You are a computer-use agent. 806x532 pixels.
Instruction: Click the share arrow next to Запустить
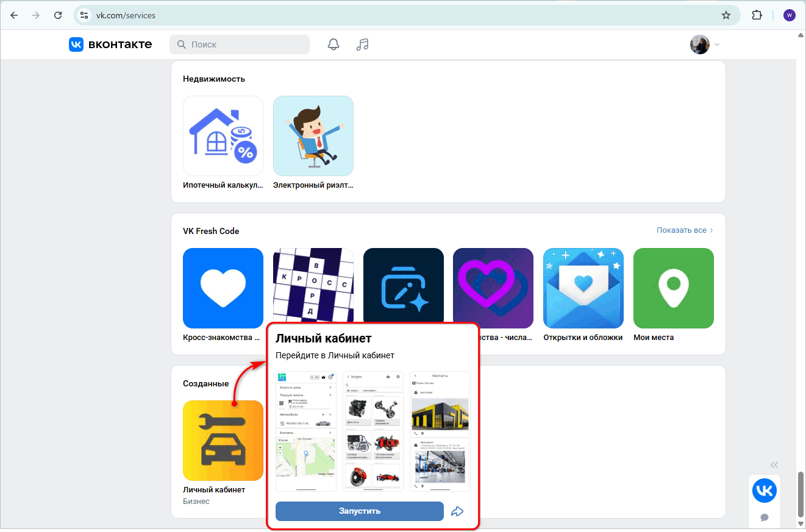[x=457, y=511]
